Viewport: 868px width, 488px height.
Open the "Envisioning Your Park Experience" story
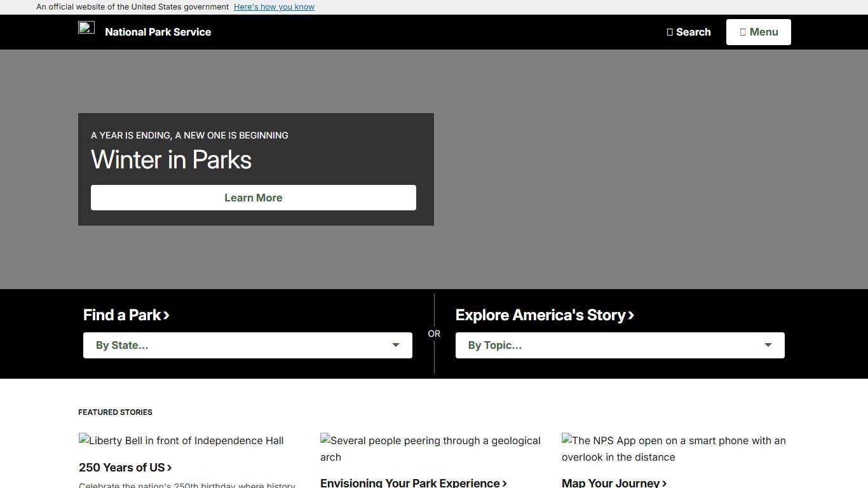coord(409,483)
